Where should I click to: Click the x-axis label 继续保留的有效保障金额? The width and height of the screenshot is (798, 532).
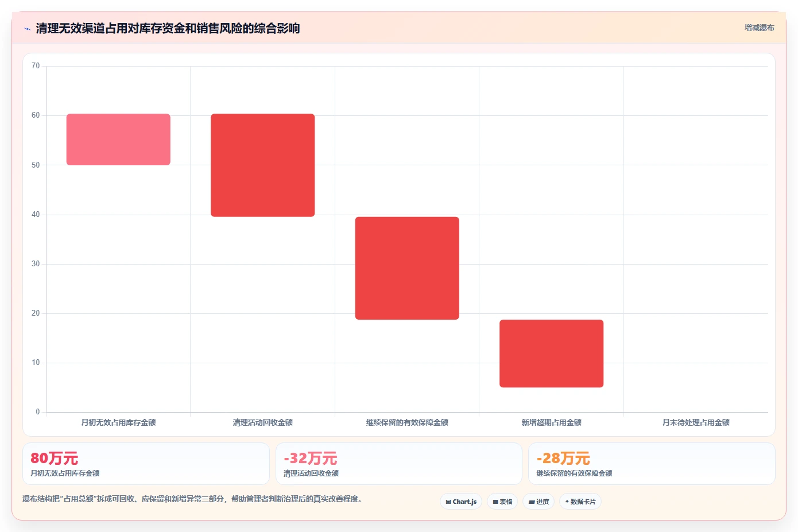point(407,422)
